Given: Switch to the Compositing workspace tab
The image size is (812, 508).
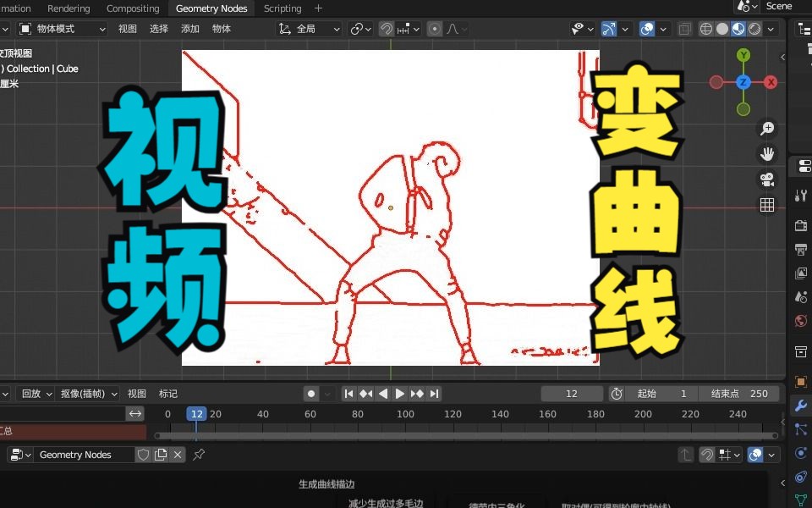Looking at the screenshot, I should (133, 8).
